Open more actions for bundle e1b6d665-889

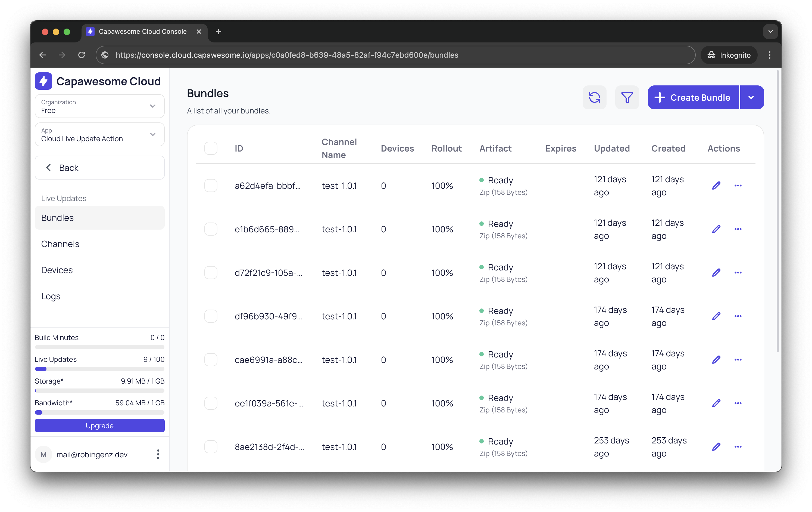click(738, 229)
